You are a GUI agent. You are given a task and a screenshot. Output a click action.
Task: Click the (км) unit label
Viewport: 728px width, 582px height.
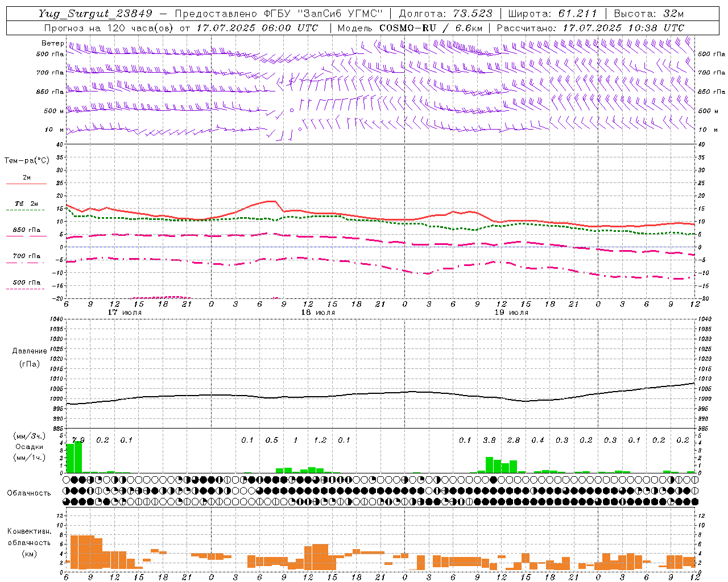29,554
